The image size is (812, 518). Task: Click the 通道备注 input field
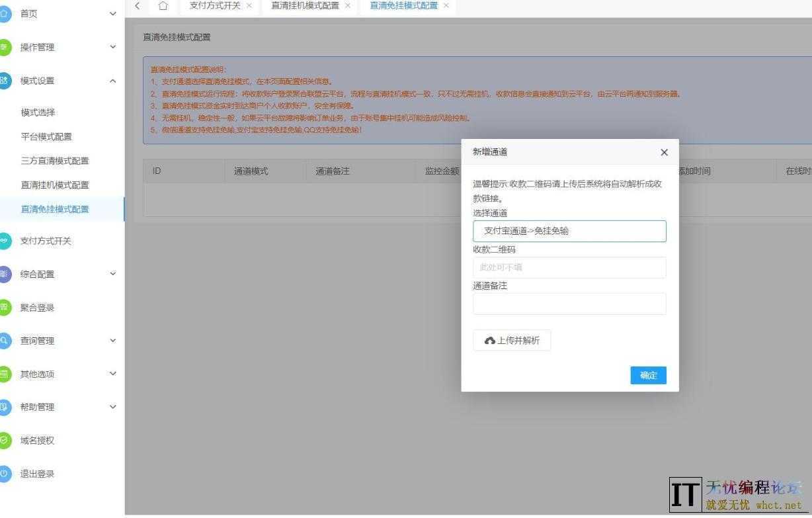pyautogui.click(x=569, y=303)
